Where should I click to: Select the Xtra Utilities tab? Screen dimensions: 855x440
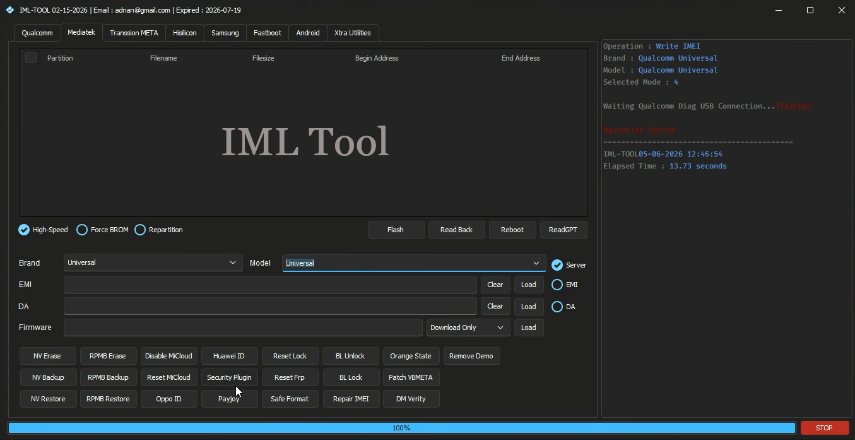(352, 33)
